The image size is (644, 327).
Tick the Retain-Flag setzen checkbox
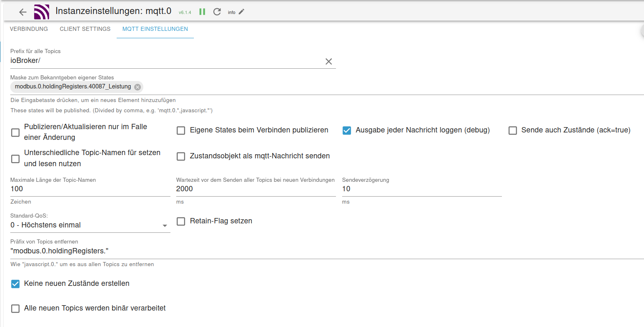181,222
